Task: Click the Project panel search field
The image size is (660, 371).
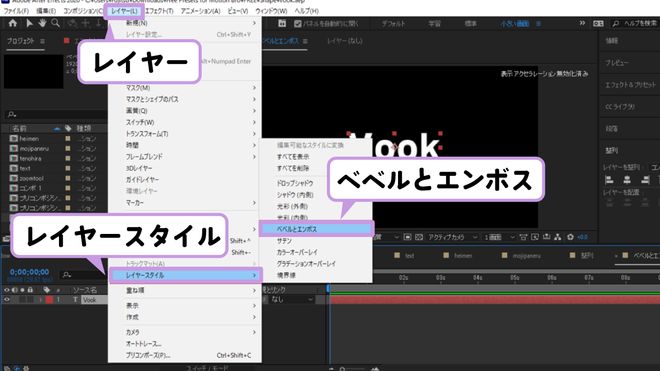Action: (x=56, y=114)
